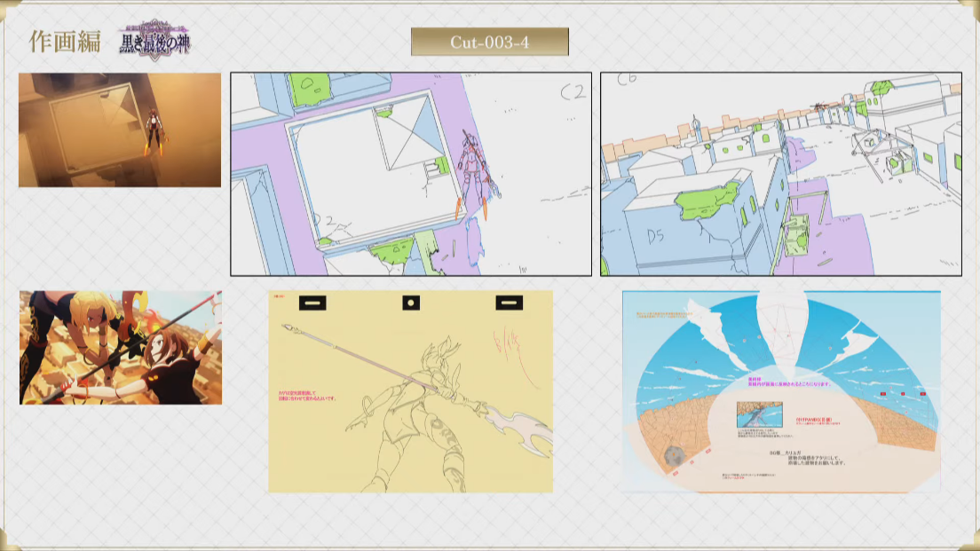
Task: Click the right peg-hole marker on yellow sheet
Action: click(x=509, y=303)
